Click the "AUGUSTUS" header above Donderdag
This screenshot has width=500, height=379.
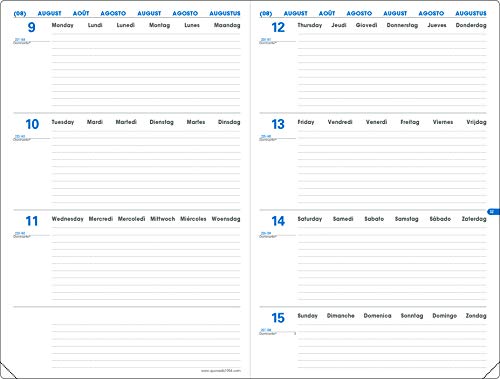[x=471, y=13]
